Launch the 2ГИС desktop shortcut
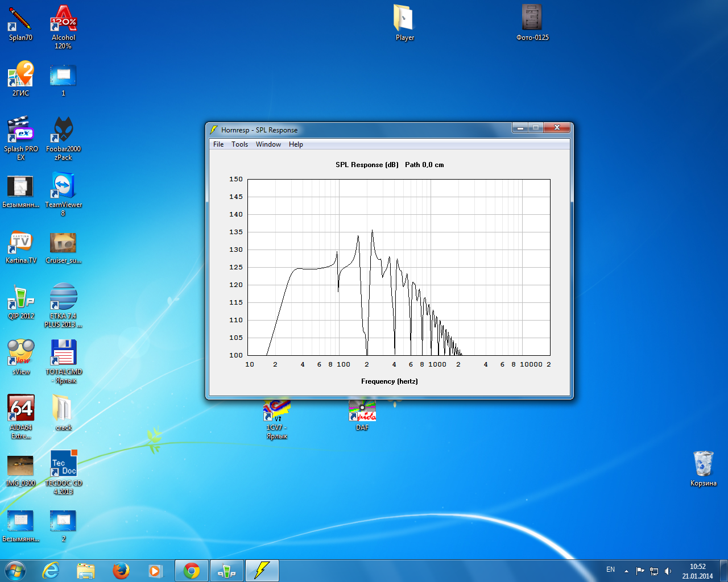This screenshot has height=582, width=728. (20, 78)
